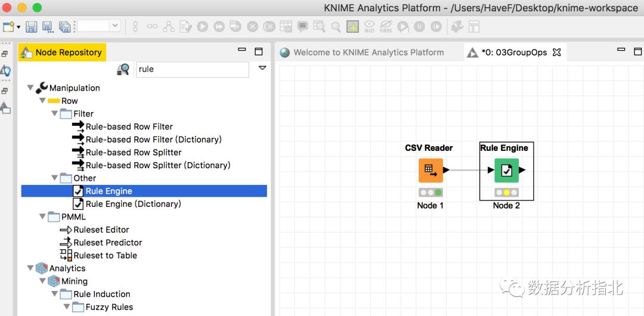The height and width of the screenshot is (316, 644).
Task: Click the Node Repository search icon
Action: (x=123, y=69)
